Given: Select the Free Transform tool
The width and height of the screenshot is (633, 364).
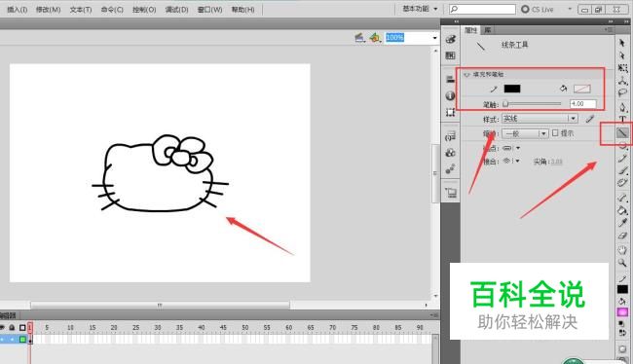Looking at the screenshot, I should click(x=622, y=68).
